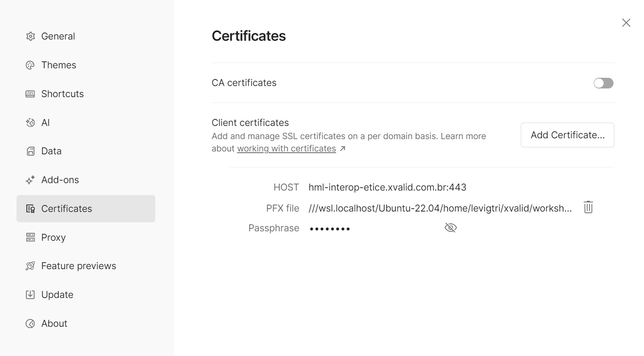Click the Themes palette icon
The width and height of the screenshot is (644, 356).
coord(30,65)
